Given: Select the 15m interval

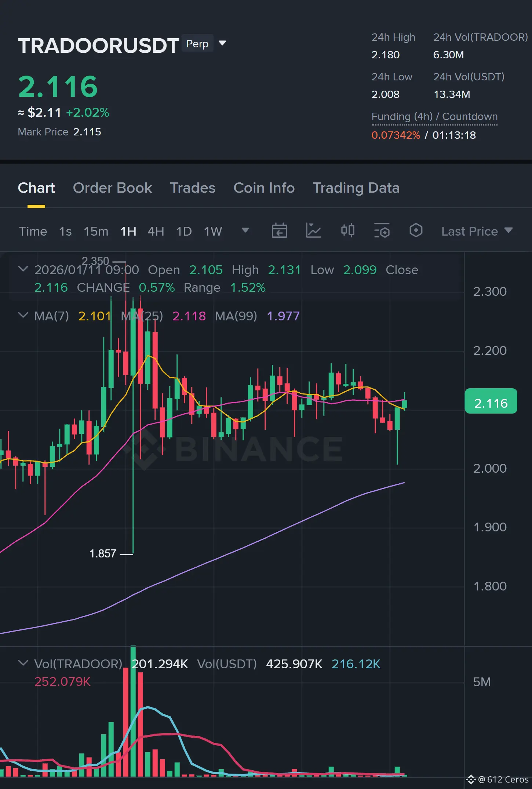Looking at the screenshot, I should point(96,231).
